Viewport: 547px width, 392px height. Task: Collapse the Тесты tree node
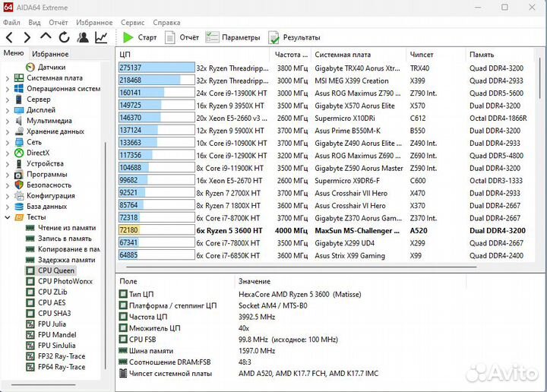tap(7, 217)
